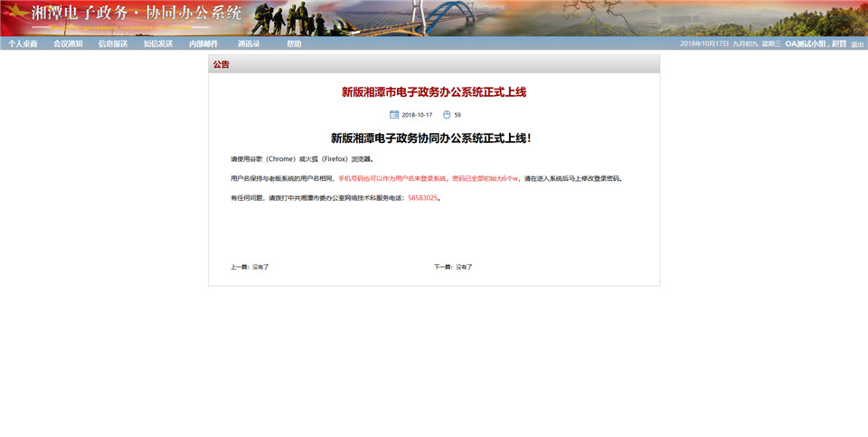Open 短信发送 from the navigation bar
The image size is (868, 437).
pos(158,43)
